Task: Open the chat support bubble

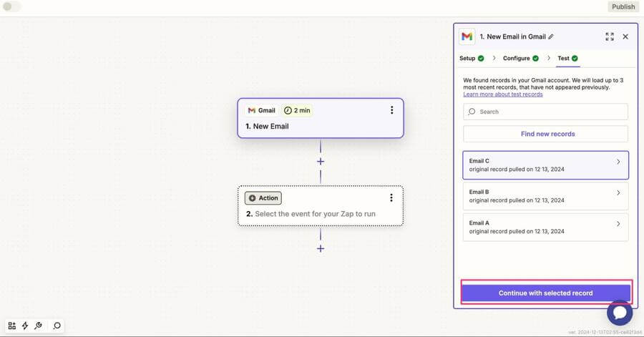Action: (620, 313)
